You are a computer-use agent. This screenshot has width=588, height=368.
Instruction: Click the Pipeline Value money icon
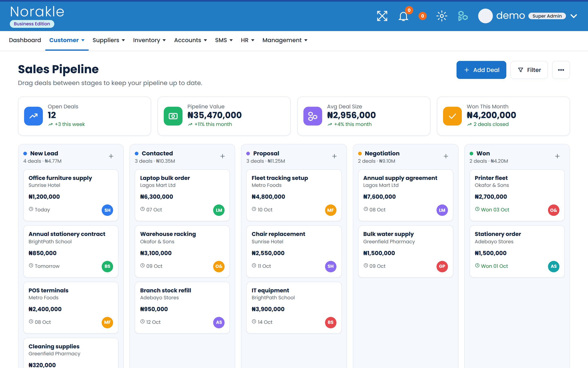(x=173, y=116)
